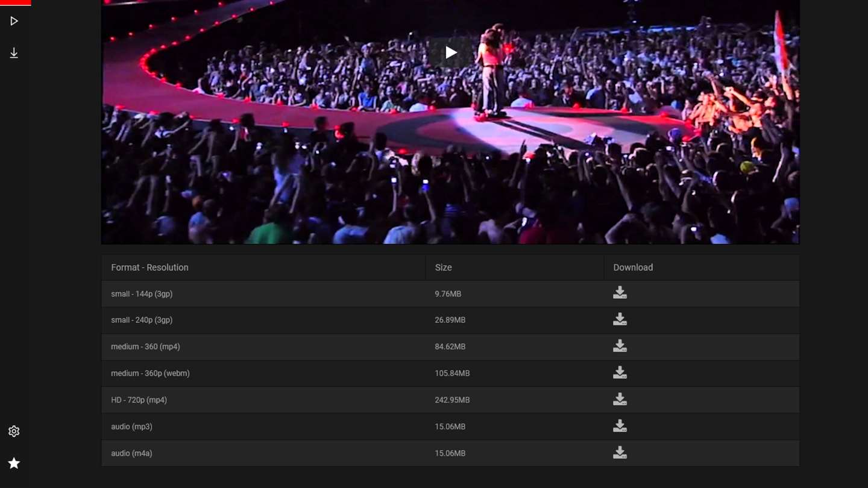The image size is (868, 488).
Task: Download the medium 360 mp4 file
Action: 620,346
